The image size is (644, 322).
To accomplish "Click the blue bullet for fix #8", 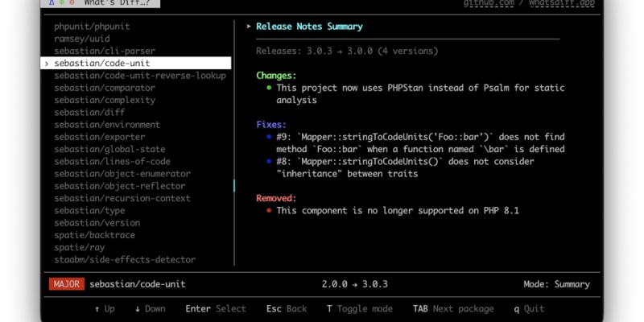I will [268, 162].
